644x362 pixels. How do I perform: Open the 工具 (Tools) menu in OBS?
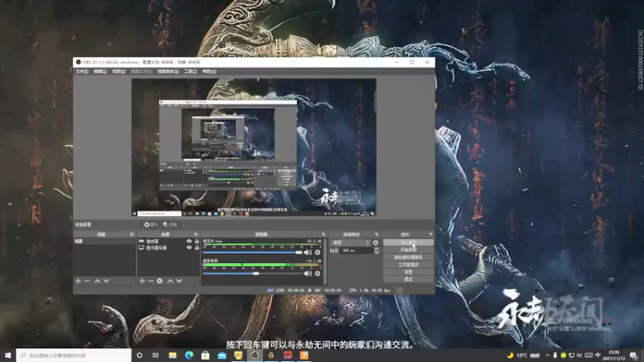click(x=190, y=72)
